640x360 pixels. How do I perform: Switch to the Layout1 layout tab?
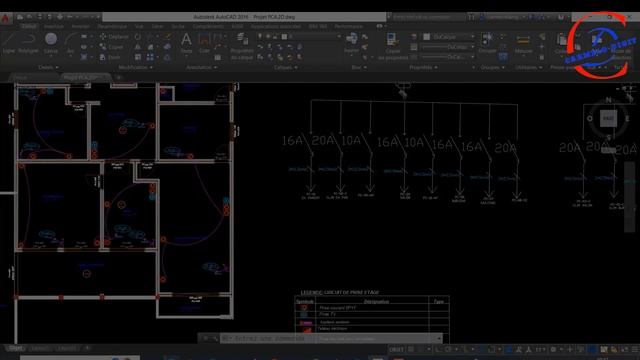(x=40, y=349)
